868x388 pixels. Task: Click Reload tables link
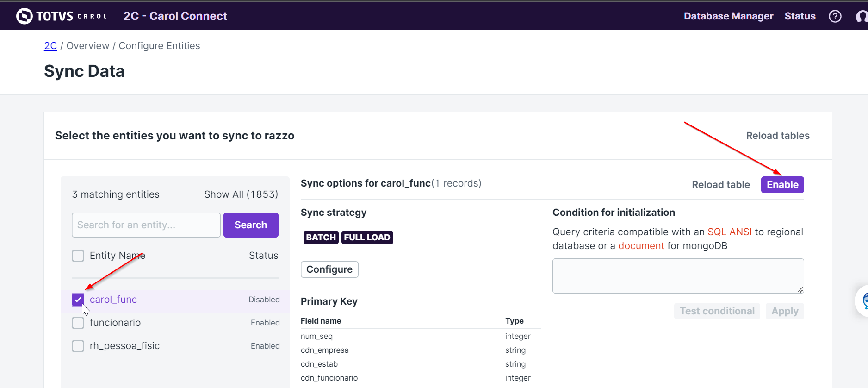click(x=777, y=136)
